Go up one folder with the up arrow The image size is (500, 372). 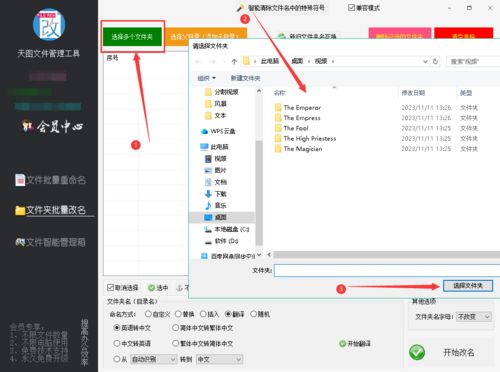click(234, 61)
